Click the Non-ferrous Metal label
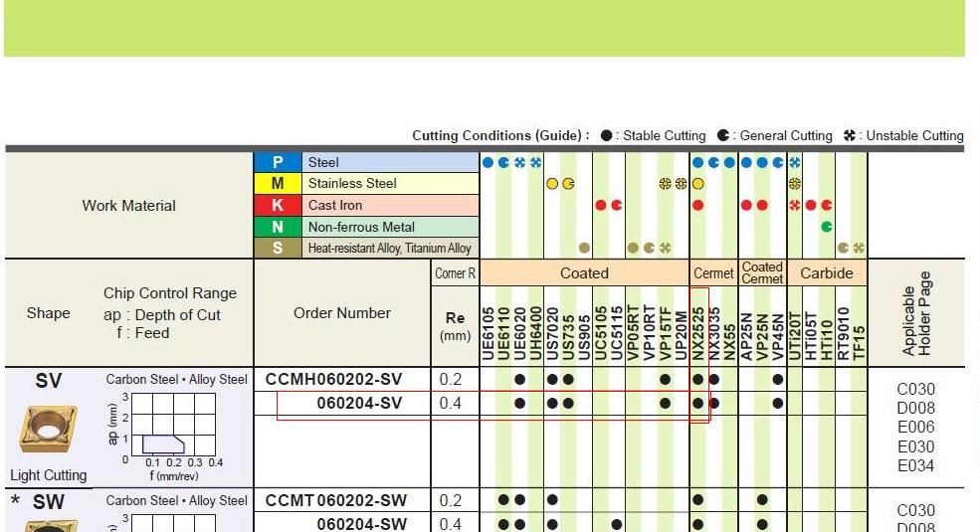This screenshot has height=532, width=980. tap(361, 227)
